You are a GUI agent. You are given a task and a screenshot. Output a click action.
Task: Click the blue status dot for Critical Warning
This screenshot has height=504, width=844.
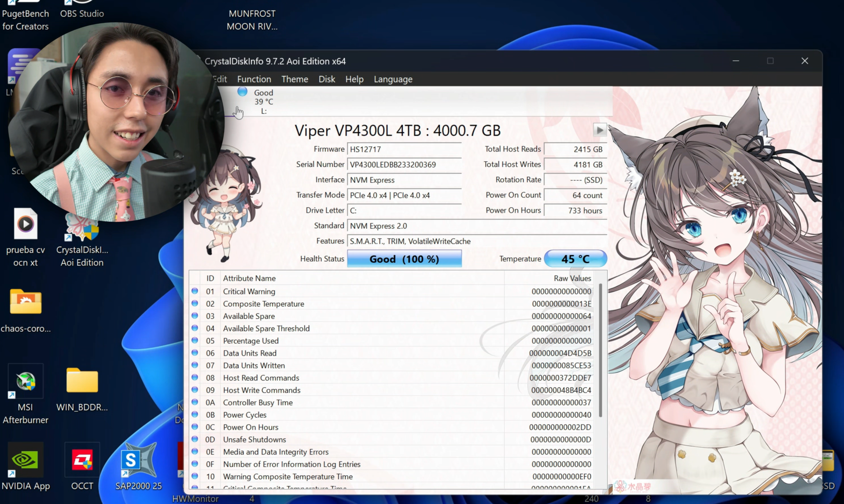pyautogui.click(x=195, y=291)
